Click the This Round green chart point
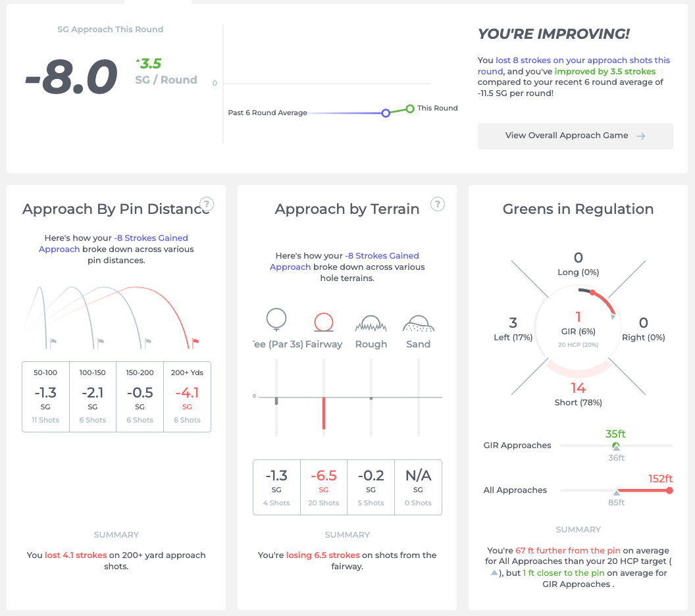Screen dimensions: 695x616 [410, 109]
